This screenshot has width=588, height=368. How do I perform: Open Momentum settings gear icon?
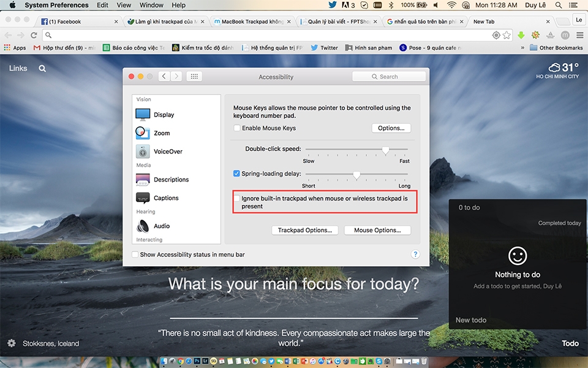(x=12, y=343)
